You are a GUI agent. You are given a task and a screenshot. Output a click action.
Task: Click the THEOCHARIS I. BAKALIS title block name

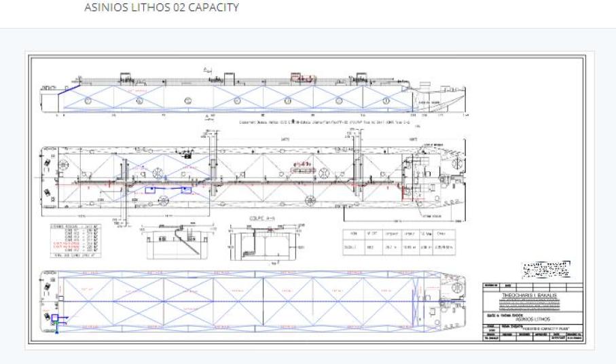pos(531,296)
